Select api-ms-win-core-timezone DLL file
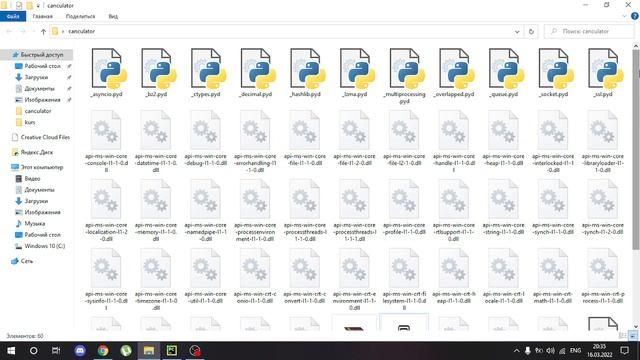The height and width of the screenshot is (360, 640). (x=156, y=279)
